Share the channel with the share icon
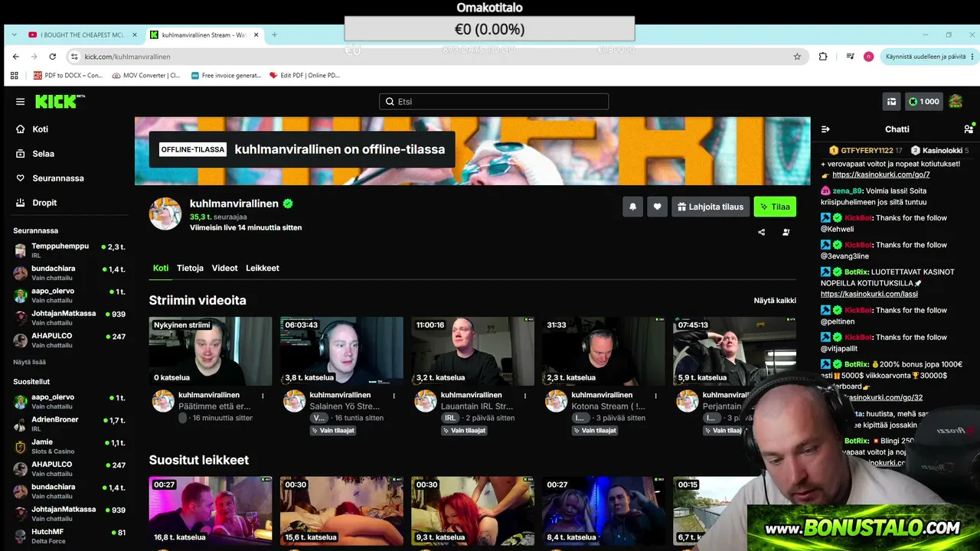The image size is (980, 551). 761,233
